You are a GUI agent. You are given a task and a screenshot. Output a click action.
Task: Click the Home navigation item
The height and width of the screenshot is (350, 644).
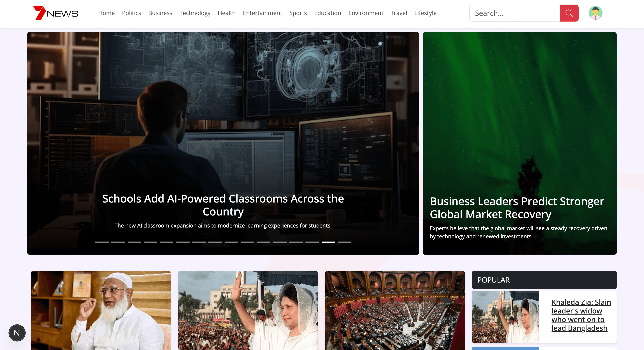tap(107, 13)
